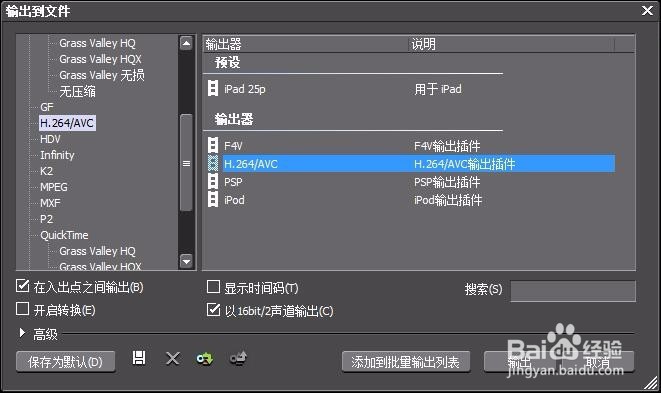Select Grass Valley HQ under QuickTime
Viewport: 661px width, 393px height.
click(x=97, y=251)
